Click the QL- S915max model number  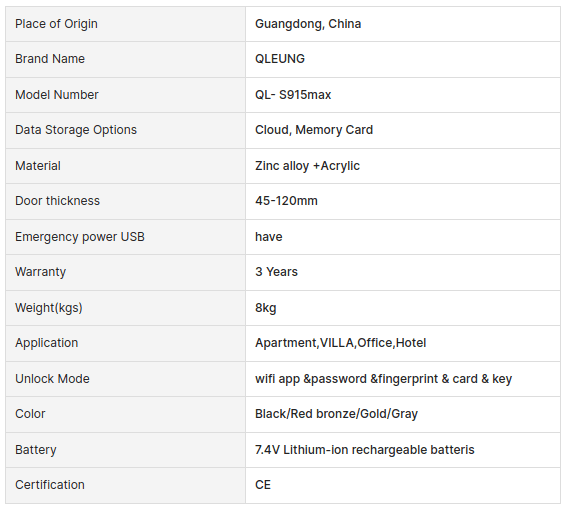[x=293, y=95]
